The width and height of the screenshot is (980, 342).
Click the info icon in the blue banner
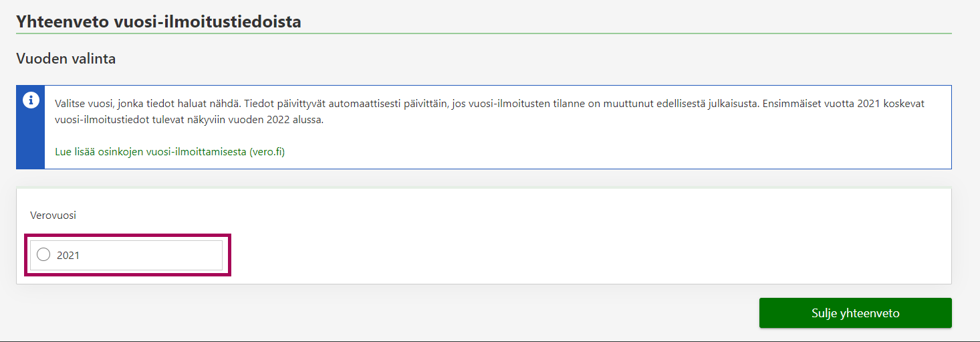coord(30,100)
